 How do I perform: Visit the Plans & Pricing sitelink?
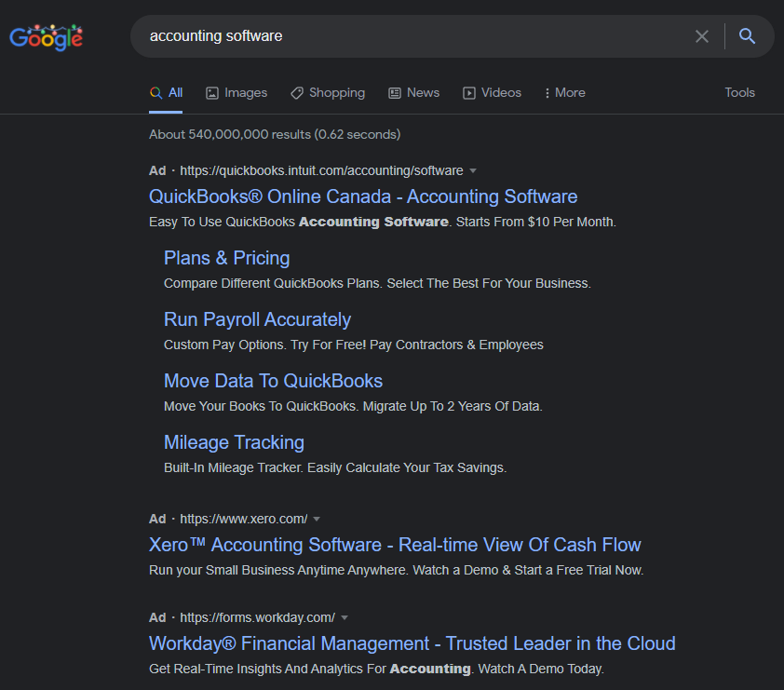click(x=226, y=258)
